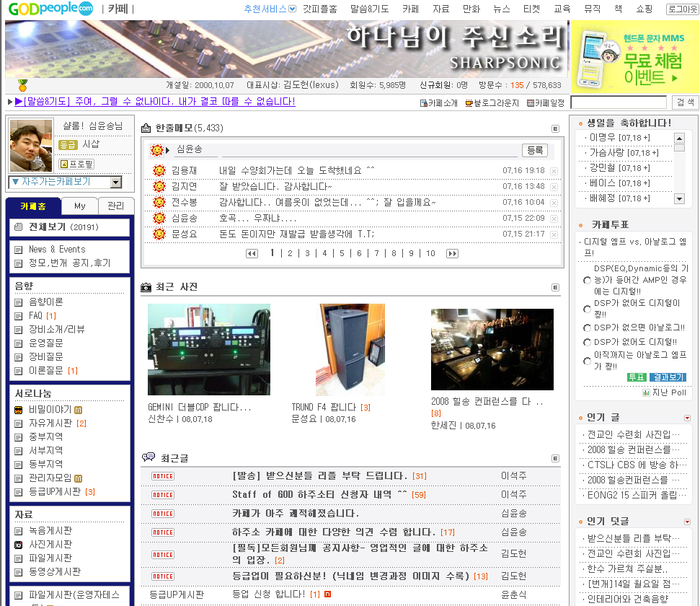This screenshot has height=606, width=700.
Task: Delete the 김지연 memo with x icon
Action: coord(554,187)
